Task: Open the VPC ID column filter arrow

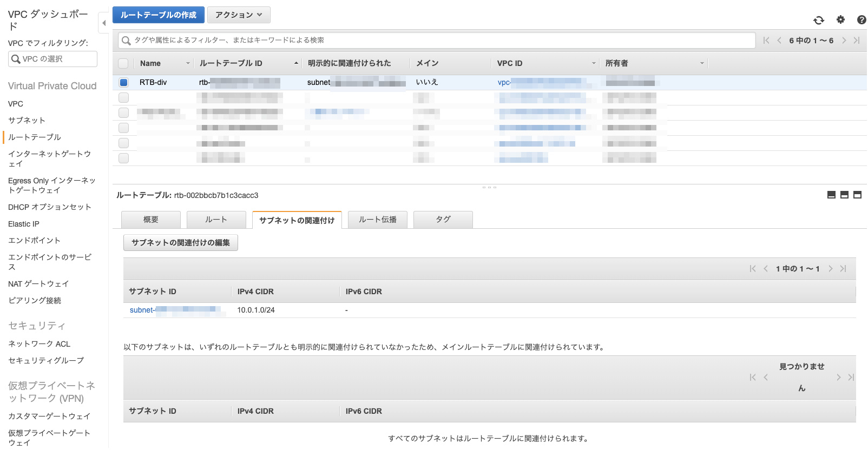Action: click(594, 63)
